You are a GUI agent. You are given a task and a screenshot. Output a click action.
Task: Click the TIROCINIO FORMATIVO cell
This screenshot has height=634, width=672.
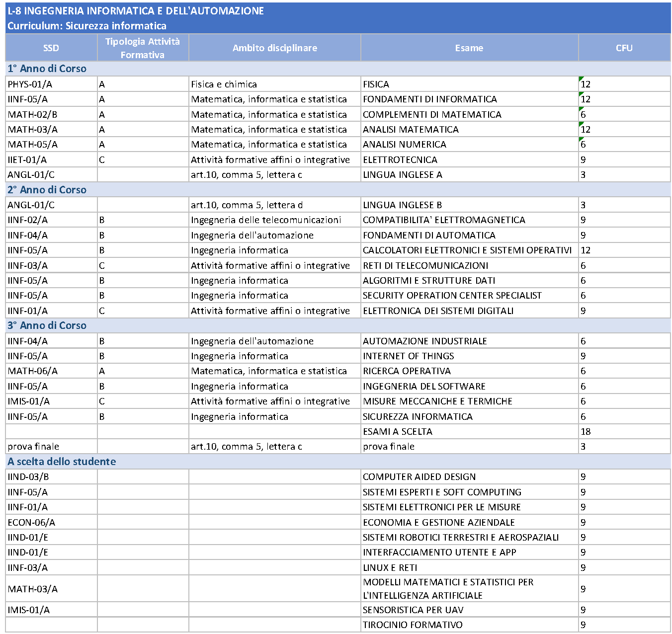469,625
